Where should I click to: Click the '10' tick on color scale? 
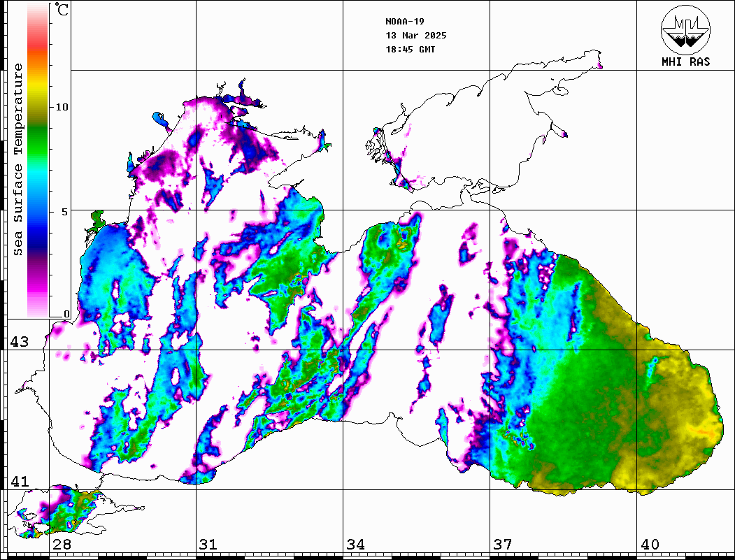[62, 107]
